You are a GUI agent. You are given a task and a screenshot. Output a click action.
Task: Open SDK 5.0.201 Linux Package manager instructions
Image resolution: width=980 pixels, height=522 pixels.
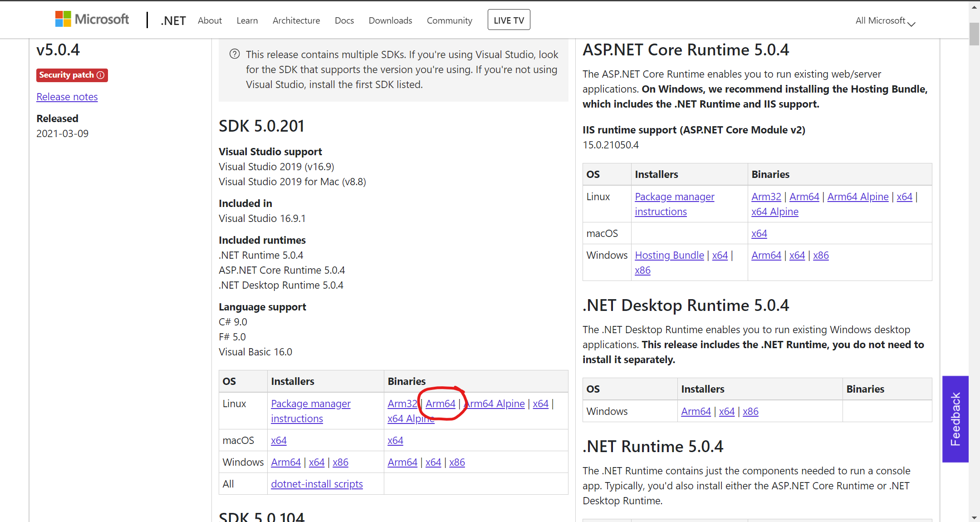311,411
